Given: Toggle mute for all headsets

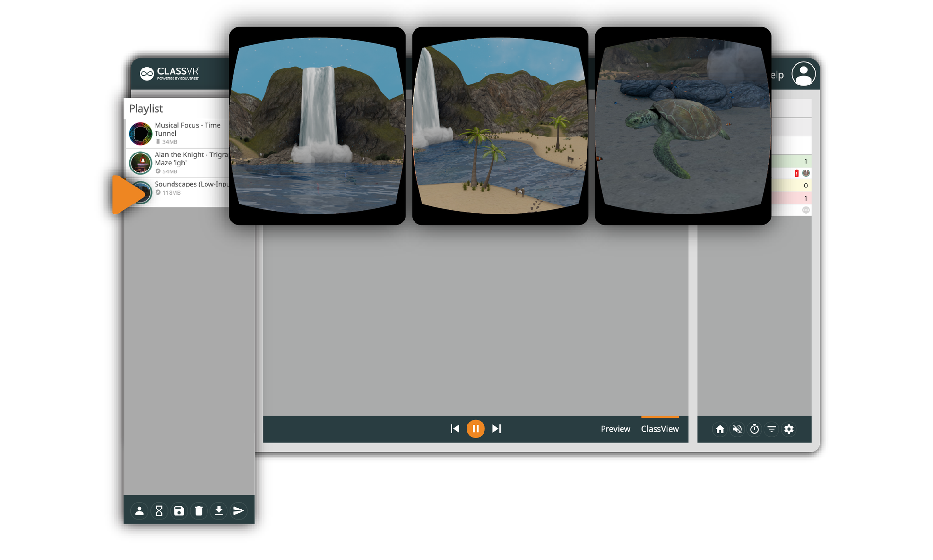Looking at the screenshot, I should 737,429.
